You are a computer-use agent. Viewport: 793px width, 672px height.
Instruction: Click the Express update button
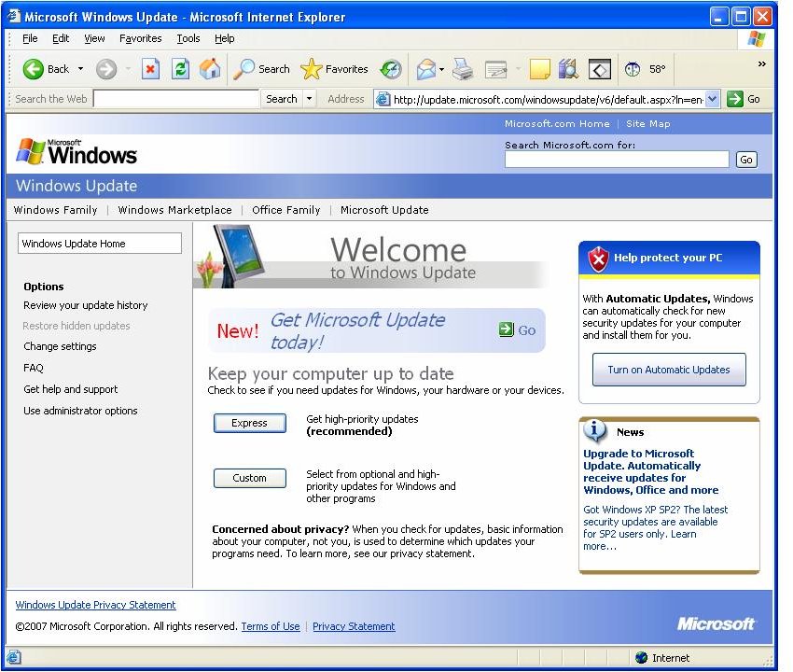249,423
